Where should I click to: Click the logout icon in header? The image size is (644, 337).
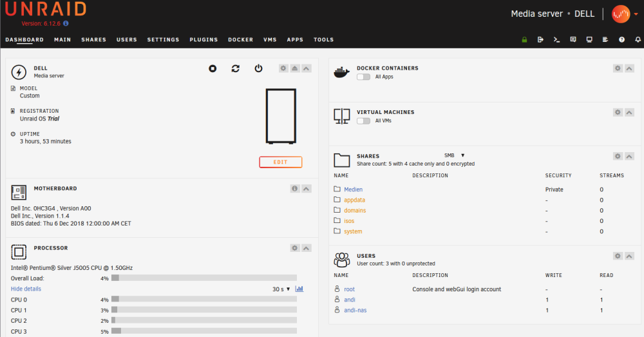(540, 39)
